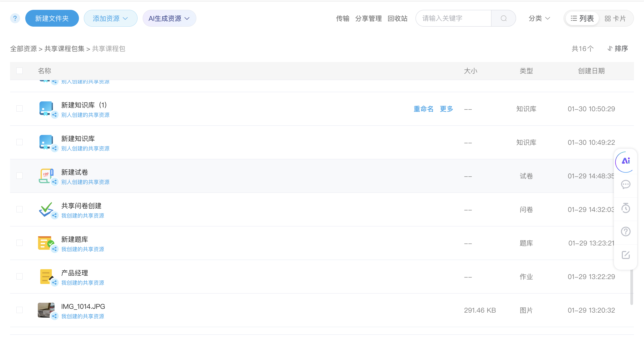The image size is (644, 337).
Task: Open the 回收站 menu item
Action: coord(398,18)
